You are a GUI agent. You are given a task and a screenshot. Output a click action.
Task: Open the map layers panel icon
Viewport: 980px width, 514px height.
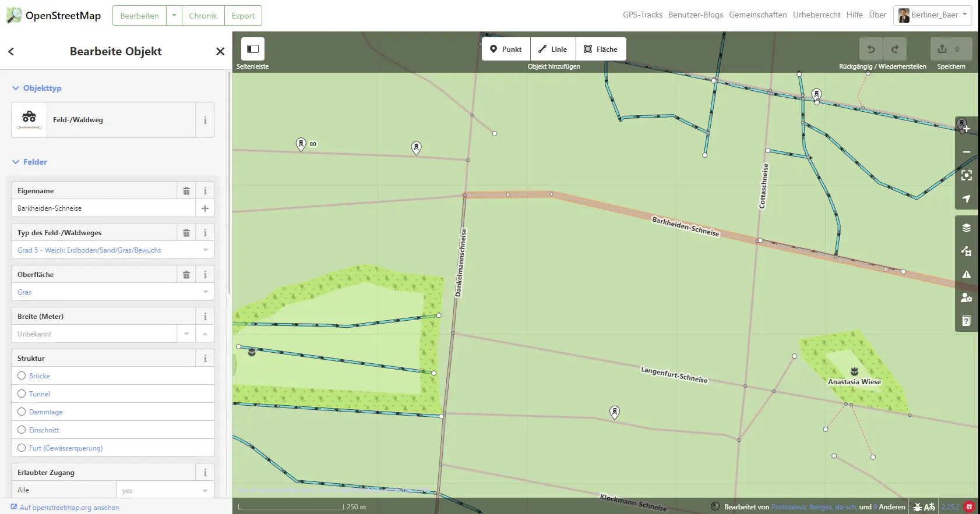(x=966, y=228)
